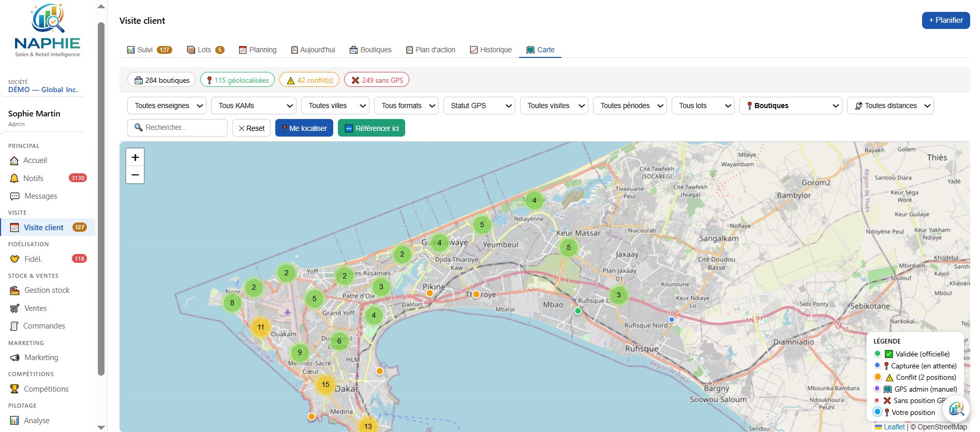Screen dimensions: 980x432
Task: Click the Sophie Martin user name
Action: click(34, 113)
